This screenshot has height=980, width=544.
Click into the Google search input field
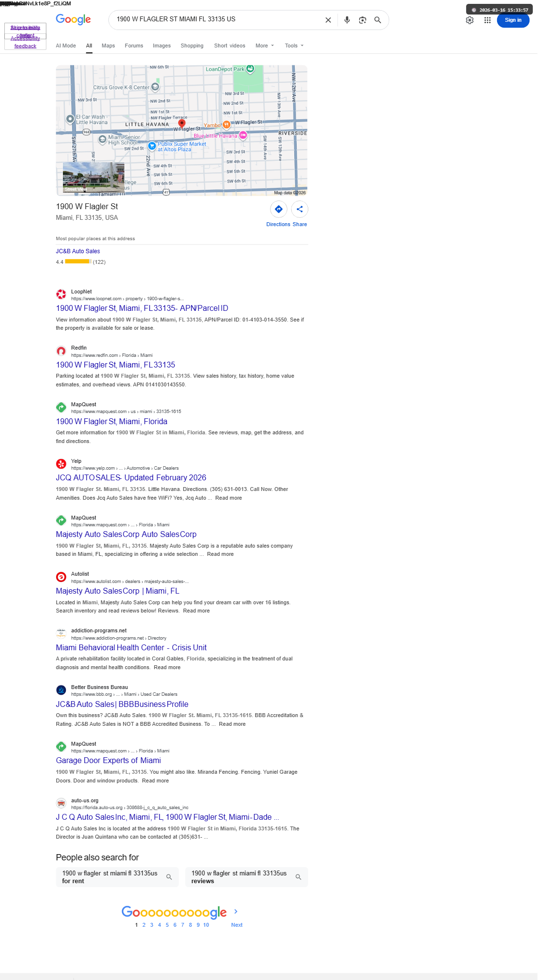[218, 19]
